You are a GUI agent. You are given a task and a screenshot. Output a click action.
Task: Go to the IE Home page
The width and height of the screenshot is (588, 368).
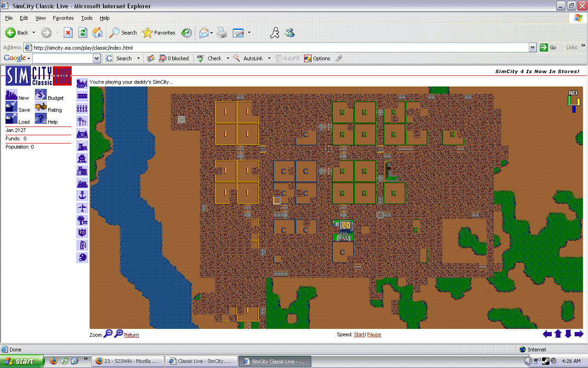(97, 33)
